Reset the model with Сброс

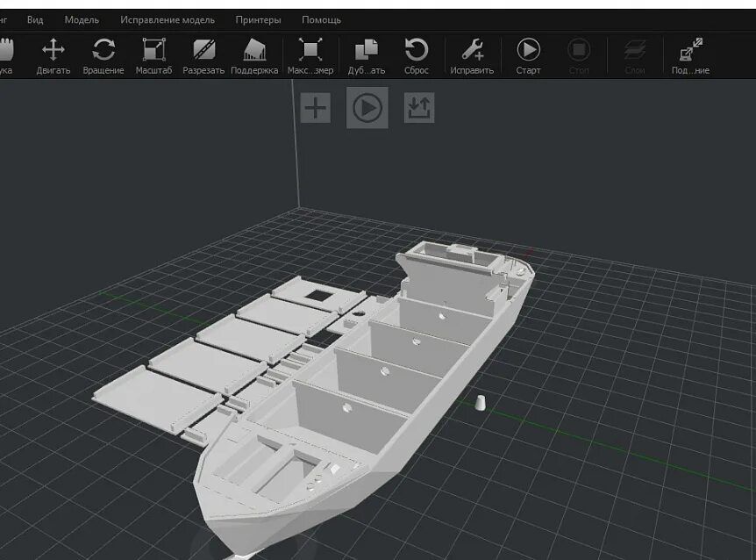416,56
